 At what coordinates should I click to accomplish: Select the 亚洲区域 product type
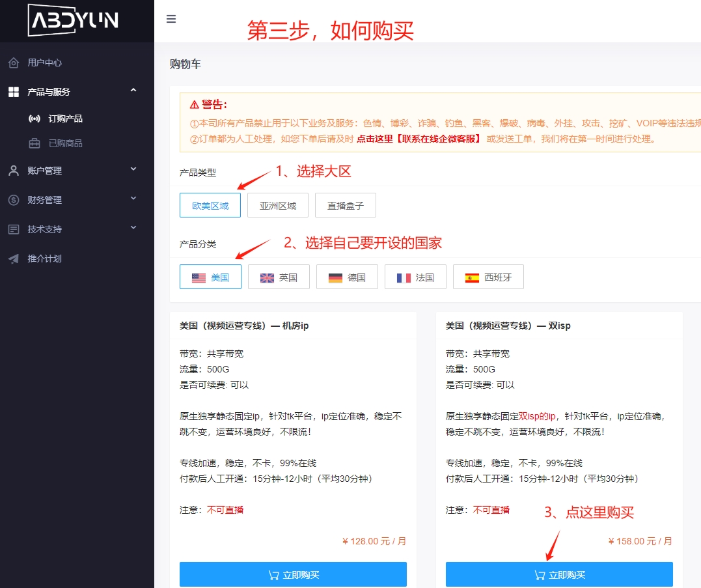(x=278, y=206)
